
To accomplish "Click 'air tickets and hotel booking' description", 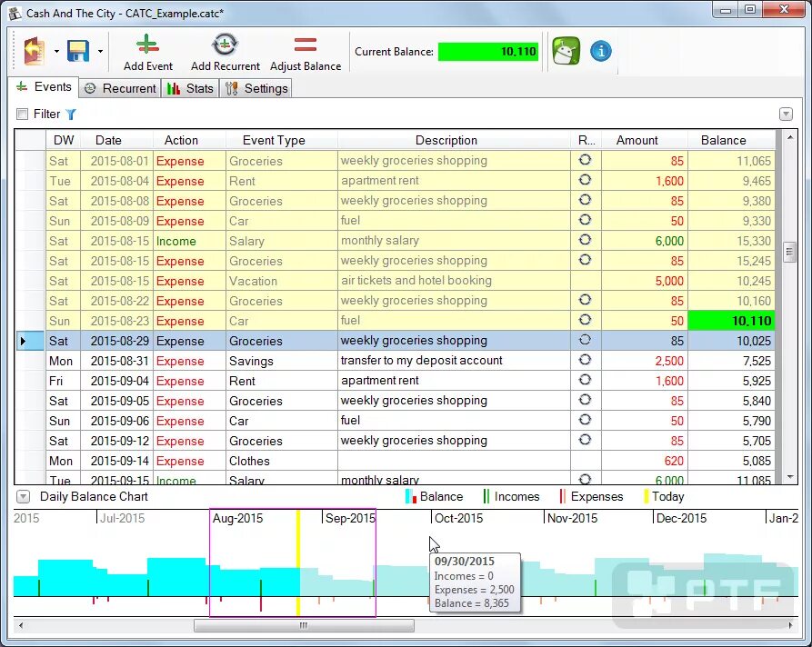I will (416, 280).
